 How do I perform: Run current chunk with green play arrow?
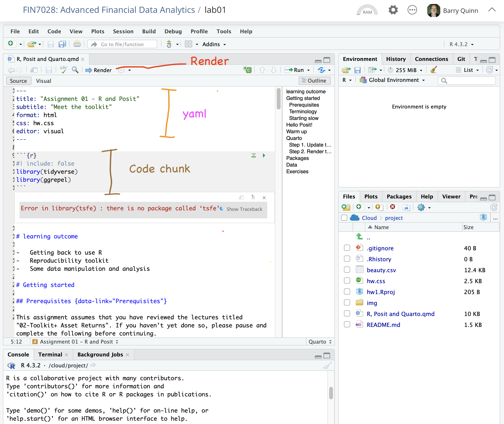264,156
